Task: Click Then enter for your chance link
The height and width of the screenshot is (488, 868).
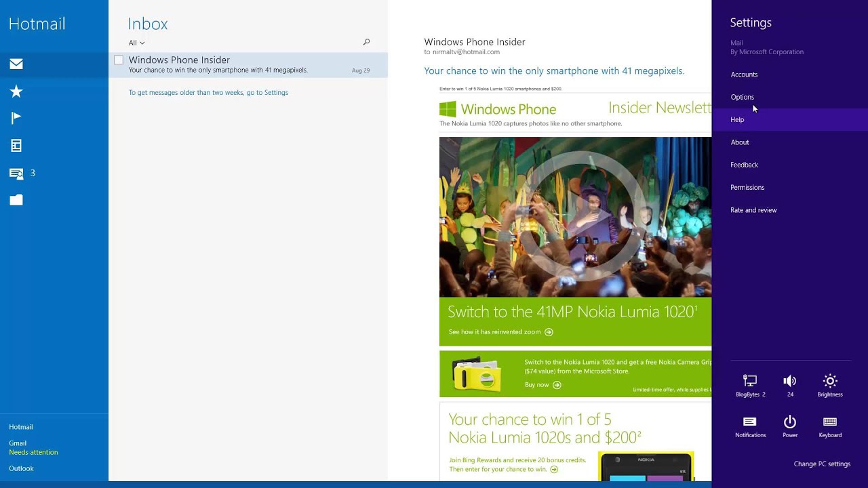Action: coord(503,469)
